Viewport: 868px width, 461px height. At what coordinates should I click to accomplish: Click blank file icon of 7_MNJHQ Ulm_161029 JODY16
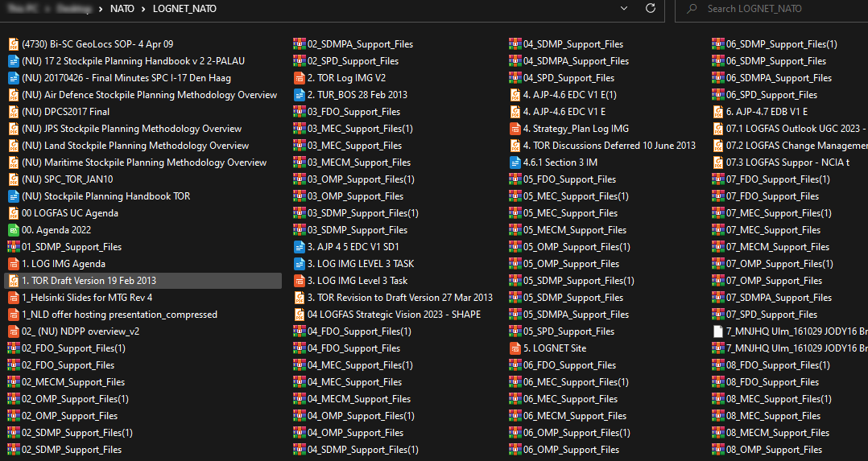718,331
